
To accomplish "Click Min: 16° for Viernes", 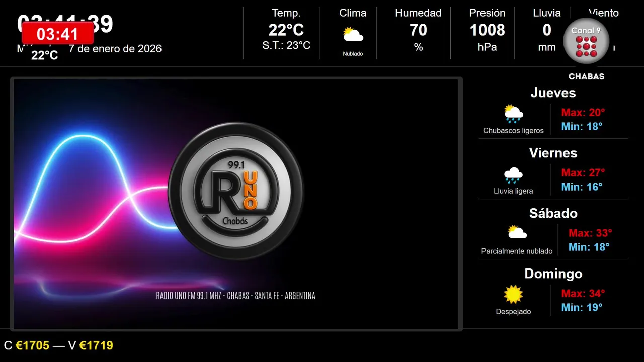I will [x=582, y=187].
